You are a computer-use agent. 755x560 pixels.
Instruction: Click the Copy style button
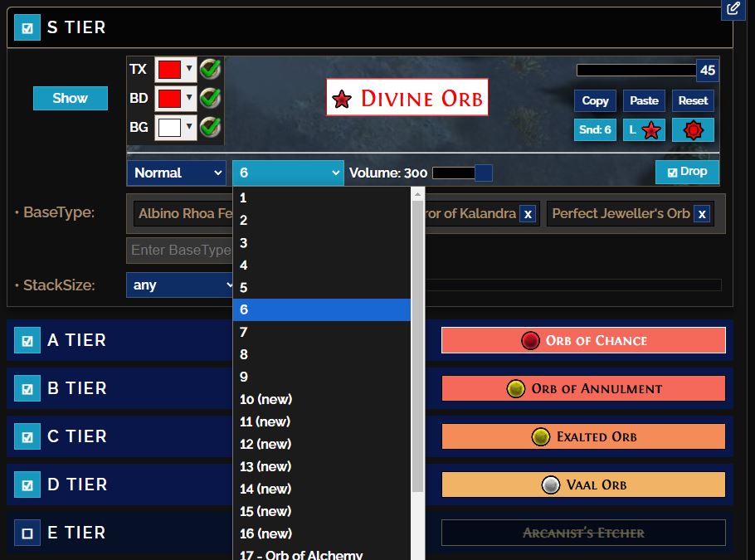pyautogui.click(x=595, y=100)
